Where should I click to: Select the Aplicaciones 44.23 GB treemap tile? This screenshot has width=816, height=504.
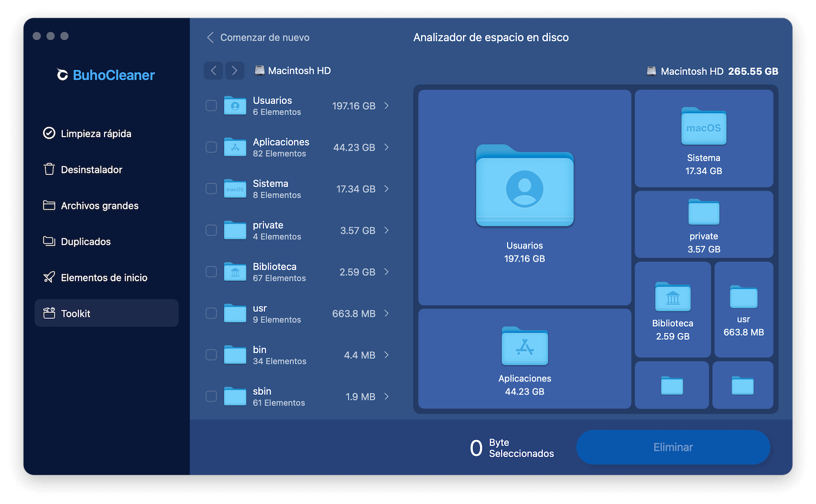point(525,359)
